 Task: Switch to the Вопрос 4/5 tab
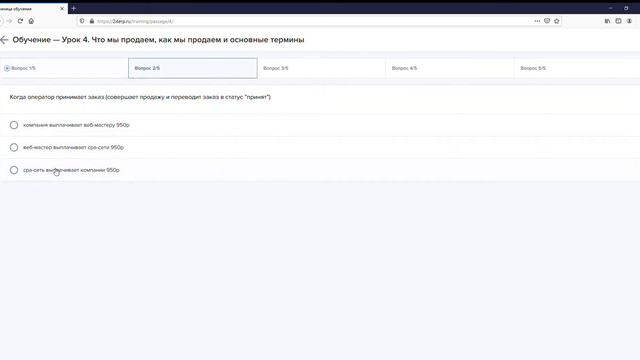(450, 68)
